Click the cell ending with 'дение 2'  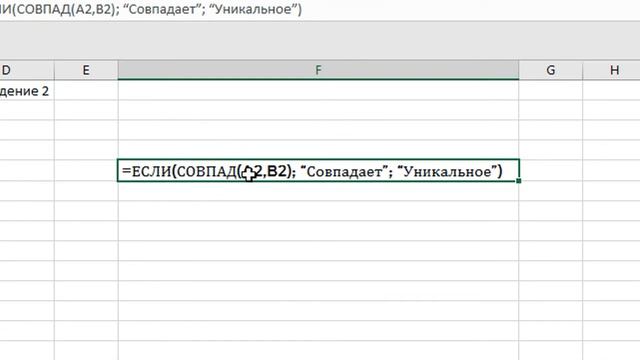[27, 91]
